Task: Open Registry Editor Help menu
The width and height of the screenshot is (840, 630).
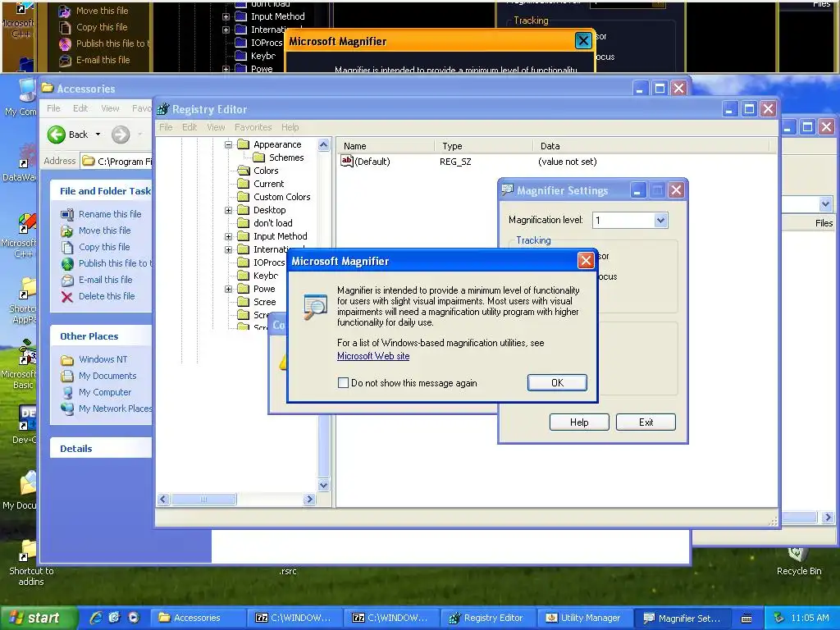Action: pos(290,127)
